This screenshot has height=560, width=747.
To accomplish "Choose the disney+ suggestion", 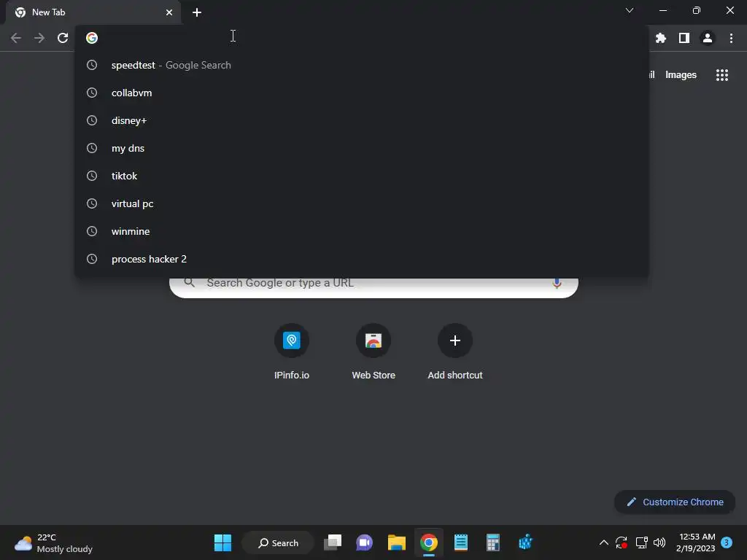I will pyautogui.click(x=362, y=120).
